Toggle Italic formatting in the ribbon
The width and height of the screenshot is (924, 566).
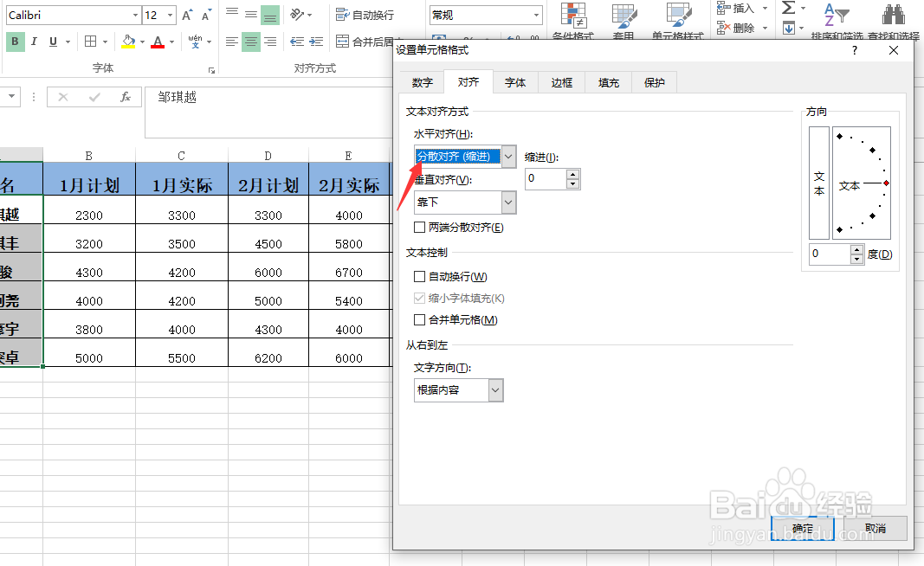(x=34, y=42)
